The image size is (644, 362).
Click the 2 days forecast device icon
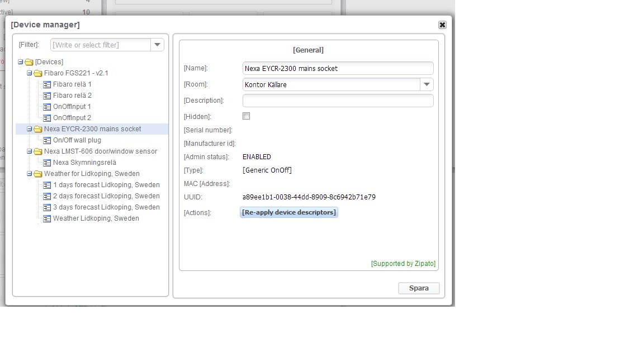pos(47,196)
